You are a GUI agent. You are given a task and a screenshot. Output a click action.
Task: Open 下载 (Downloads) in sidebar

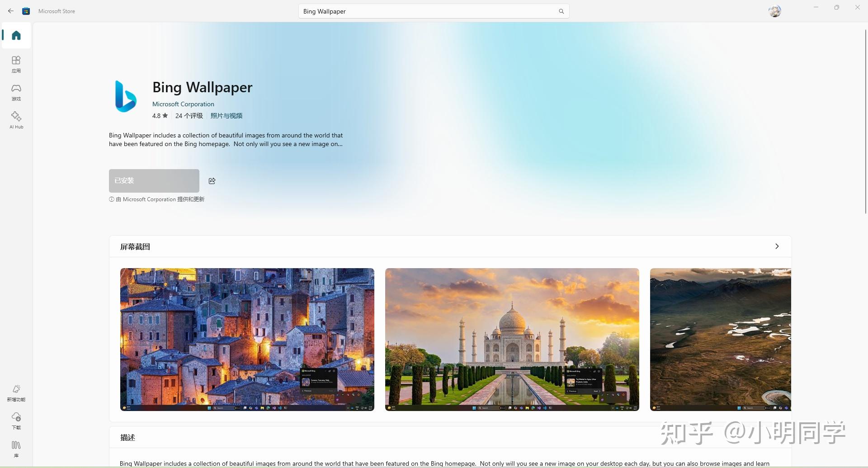[16, 421]
